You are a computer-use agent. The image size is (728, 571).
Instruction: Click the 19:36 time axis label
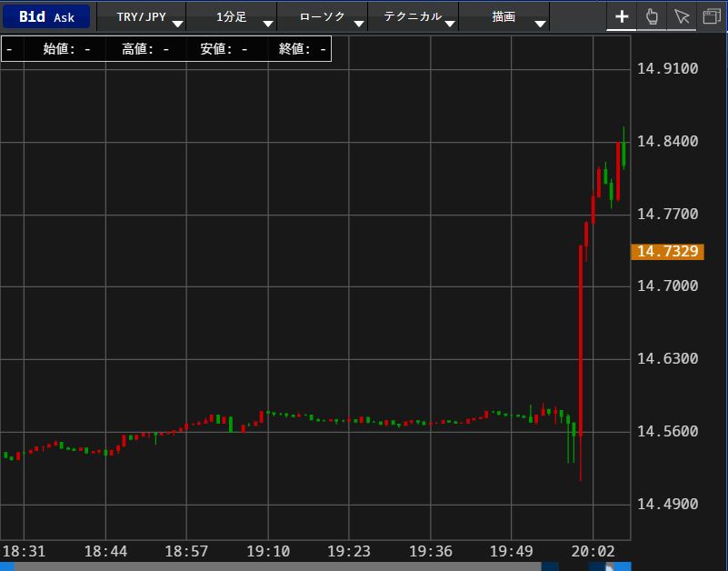click(x=431, y=552)
